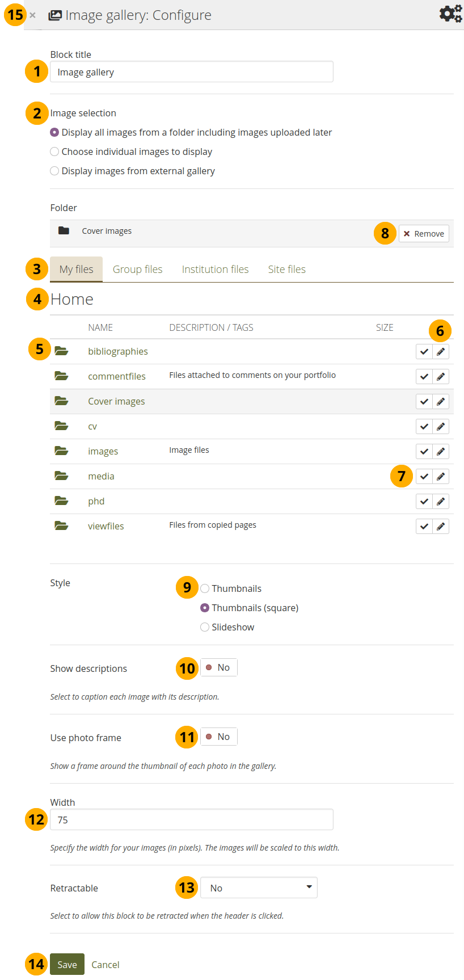Select the Slideshow style option

[205, 628]
